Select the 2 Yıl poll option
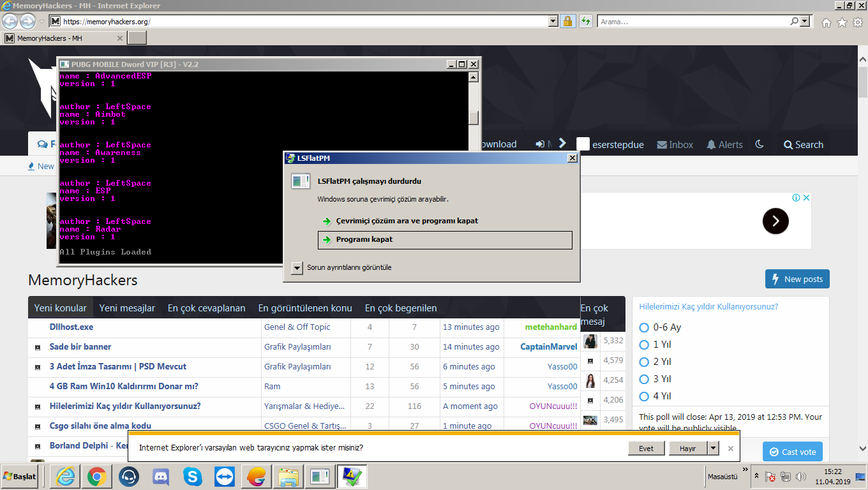868x490 pixels. point(644,362)
